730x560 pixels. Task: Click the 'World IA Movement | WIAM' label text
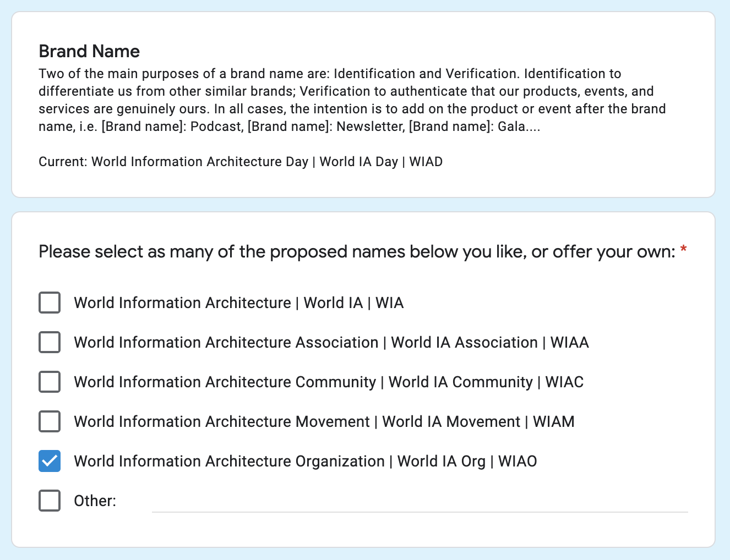[478, 421]
